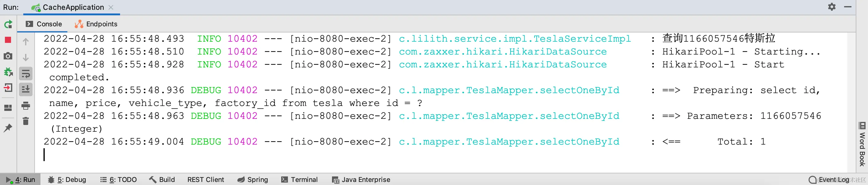The height and width of the screenshot is (185, 868).
Task: Open the Spring tool window
Action: 253,179
